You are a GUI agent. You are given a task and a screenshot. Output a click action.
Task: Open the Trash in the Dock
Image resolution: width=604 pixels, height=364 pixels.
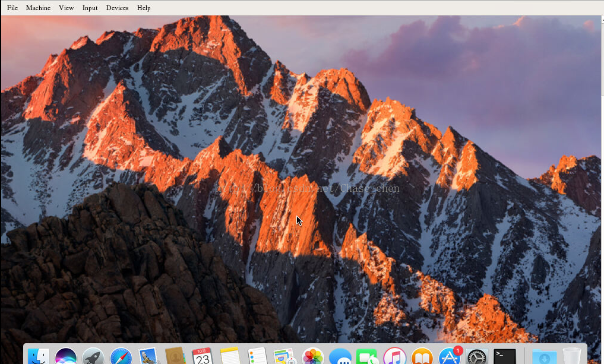pyautogui.click(x=572, y=356)
